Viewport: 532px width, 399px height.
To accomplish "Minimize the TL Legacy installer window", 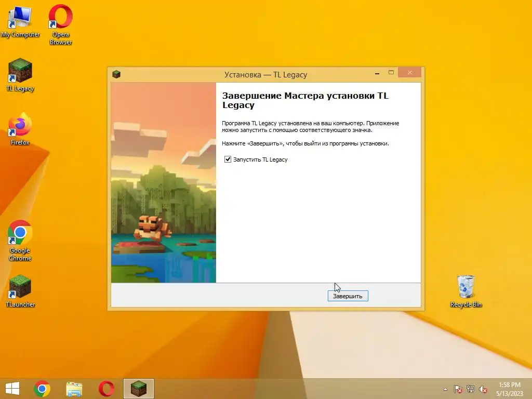I will (377, 73).
